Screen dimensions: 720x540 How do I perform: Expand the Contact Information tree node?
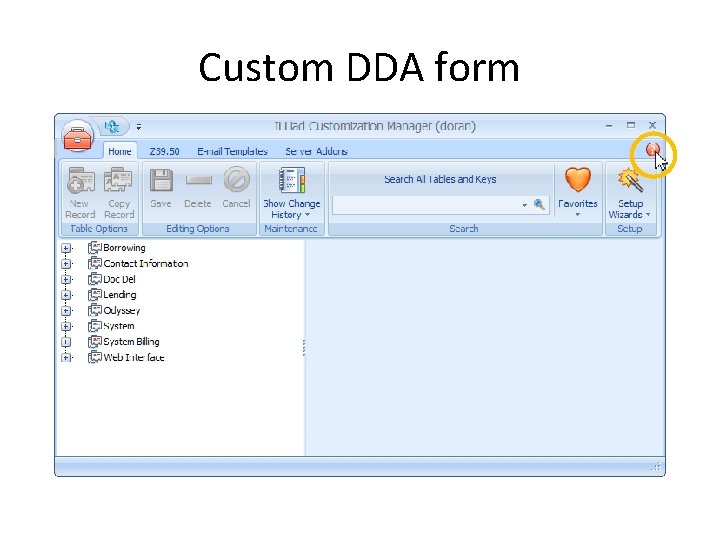click(x=66, y=264)
